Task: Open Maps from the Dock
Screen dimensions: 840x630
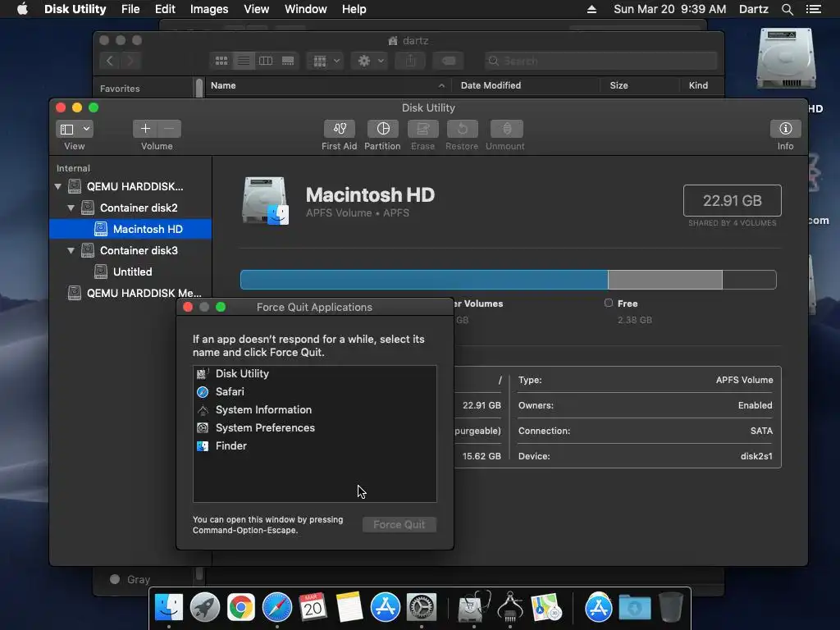Action: tap(546, 608)
